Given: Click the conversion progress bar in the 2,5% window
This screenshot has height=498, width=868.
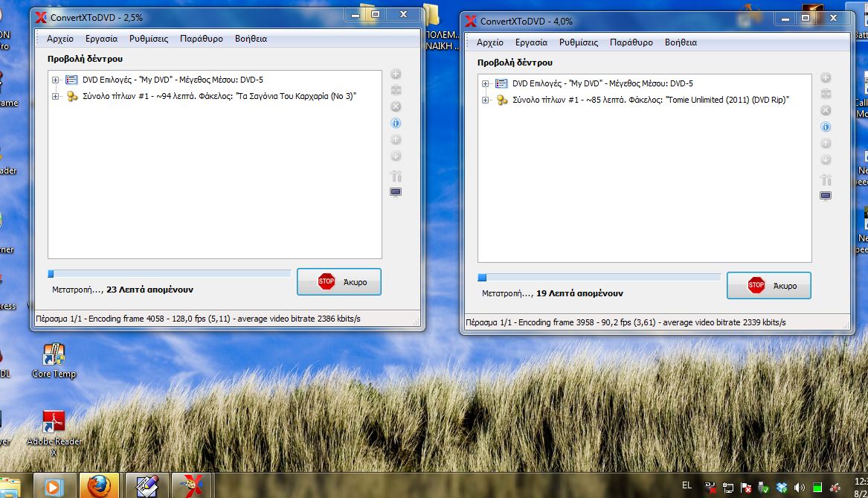Looking at the screenshot, I should pos(170,274).
